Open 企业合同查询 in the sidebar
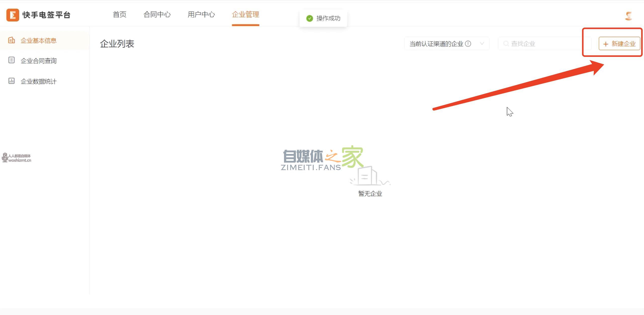Screen dimensions: 644x315 pyautogui.click(x=38, y=61)
